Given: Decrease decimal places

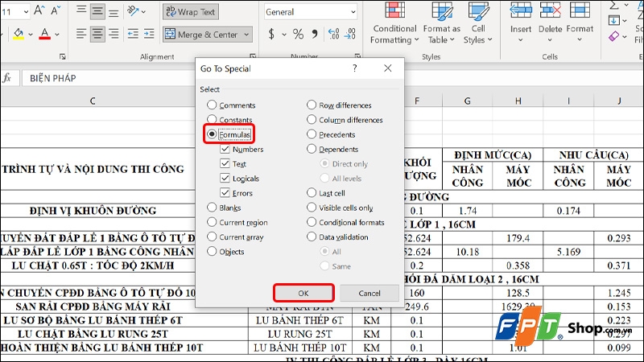Looking at the screenshot, I should coord(350,34).
